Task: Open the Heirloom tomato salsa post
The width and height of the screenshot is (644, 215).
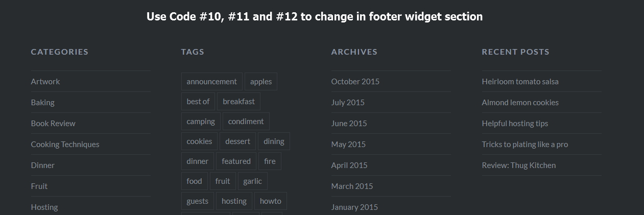Action: [x=520, y=81]
